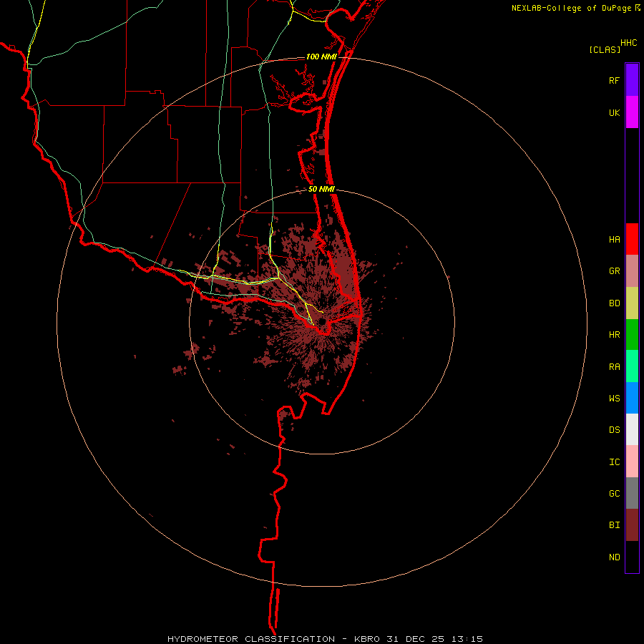Select the BD yellow legend block
644x644 pixels.
[632, 303]
